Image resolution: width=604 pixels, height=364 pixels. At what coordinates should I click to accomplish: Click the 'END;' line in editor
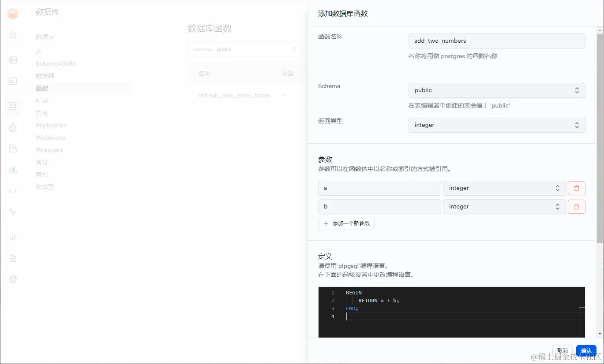(x=352, y=308)
